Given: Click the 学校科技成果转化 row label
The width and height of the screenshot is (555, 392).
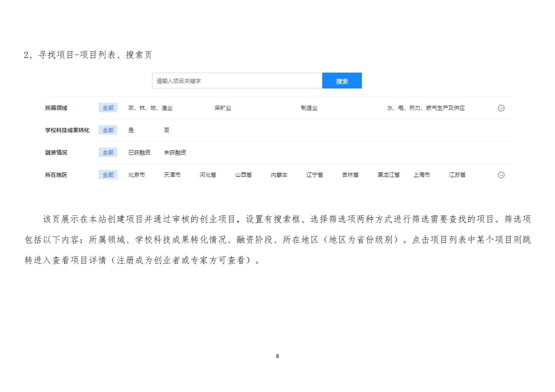Looking at the screenshot, I should point(67,130).
